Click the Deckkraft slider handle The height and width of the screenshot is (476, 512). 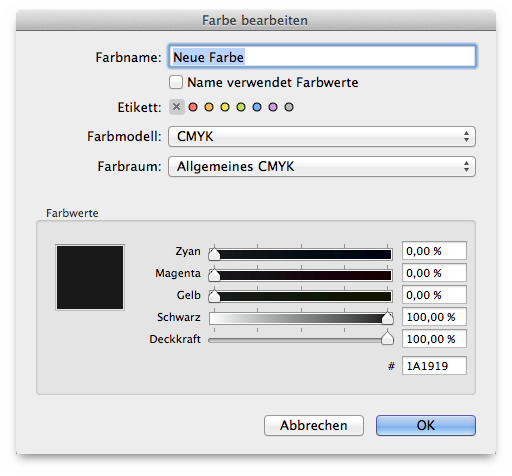click(x=387, y=338)
